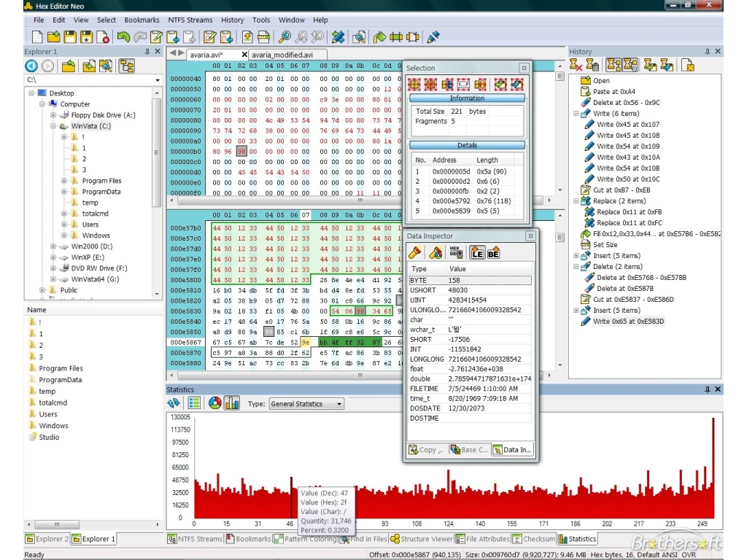Click the Open file folder icon in toolbar
The image size is (747, 560).
click(54, 36)
